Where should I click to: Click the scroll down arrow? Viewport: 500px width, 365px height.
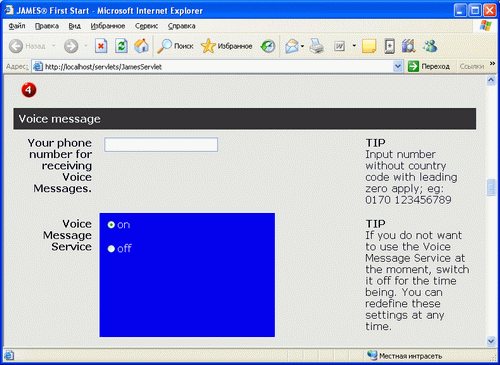(491, 341)
